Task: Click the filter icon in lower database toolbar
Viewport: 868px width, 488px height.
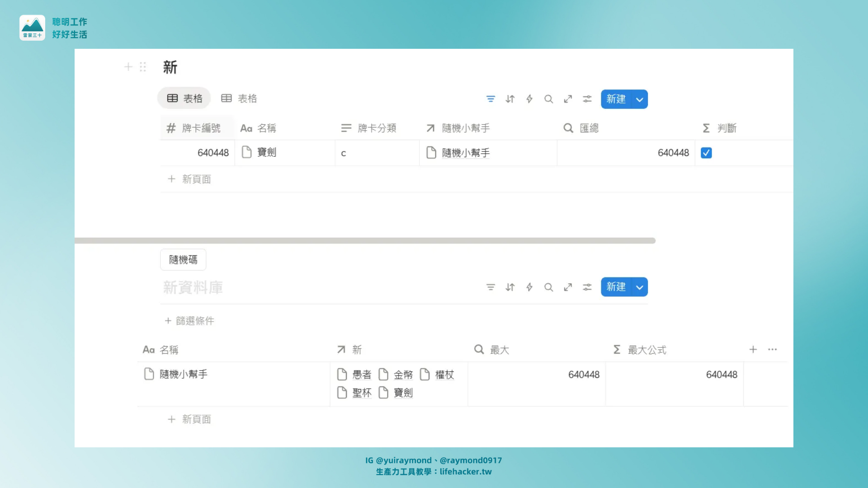Action: [491, 287]
